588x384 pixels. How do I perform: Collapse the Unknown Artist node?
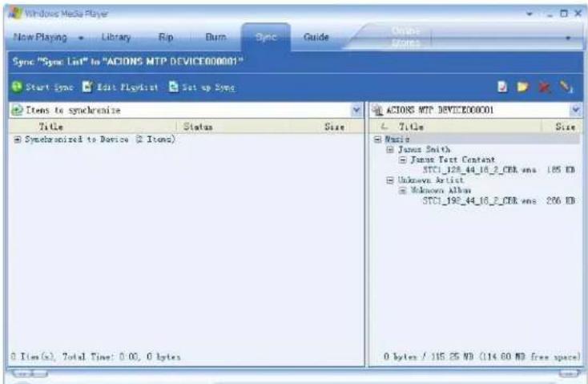390,180
